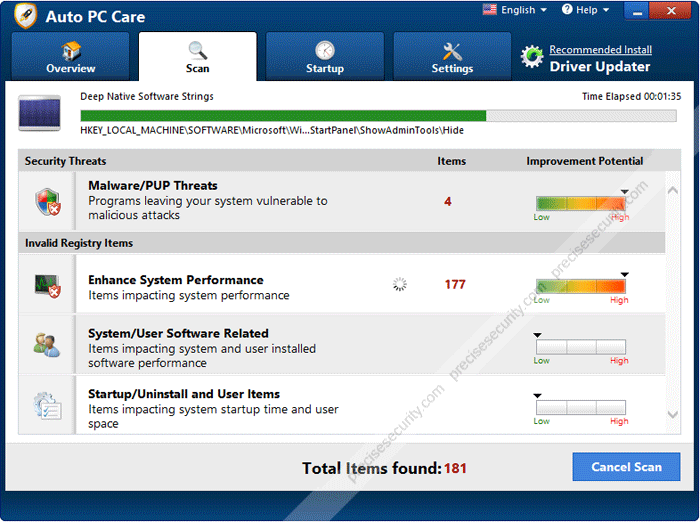The height and width of the screenshot is (522, 700).
Task: Select Startup/Uninstall and User Items heading
Action: point(184,394)
